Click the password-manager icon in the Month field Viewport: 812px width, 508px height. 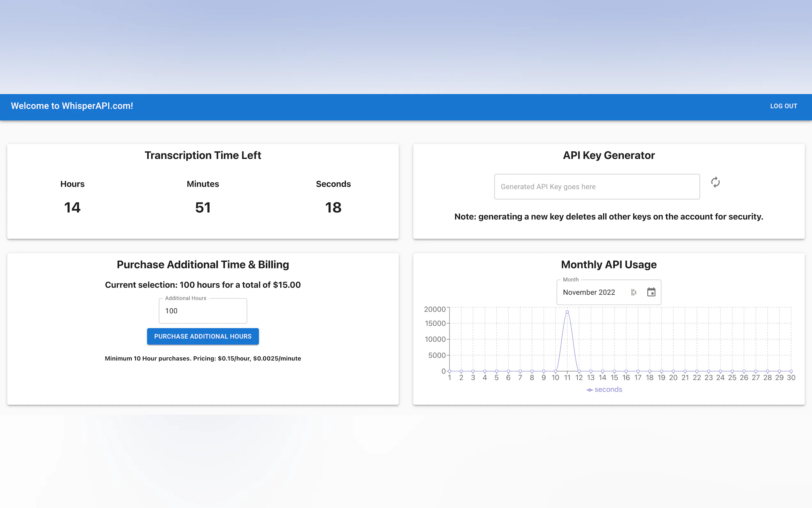tap(633, 292)
